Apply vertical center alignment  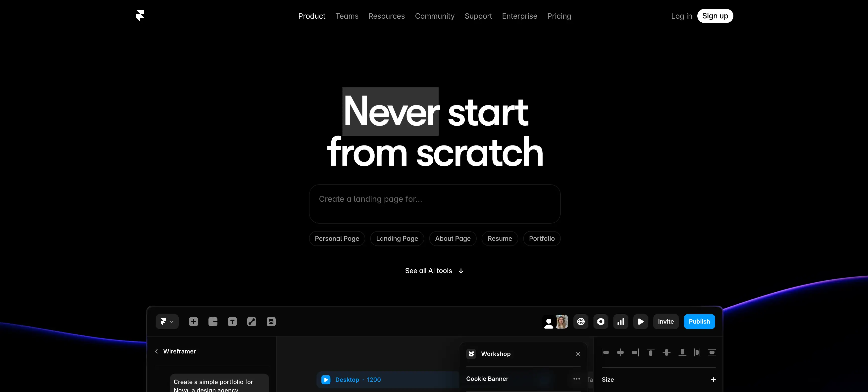pos(666,352)
